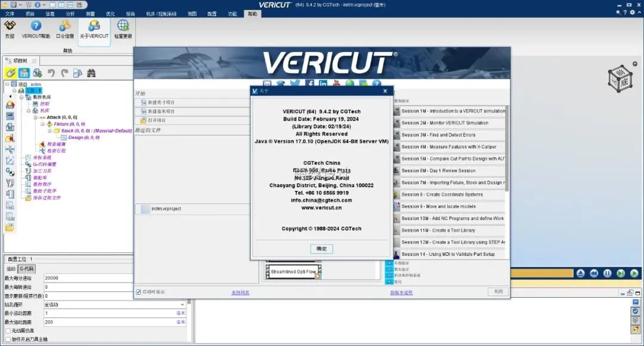This screenshot has height=346, width=644.
Task: Open Session 8 - Create Coordinate Systems
Action: [x=450, y=194]
